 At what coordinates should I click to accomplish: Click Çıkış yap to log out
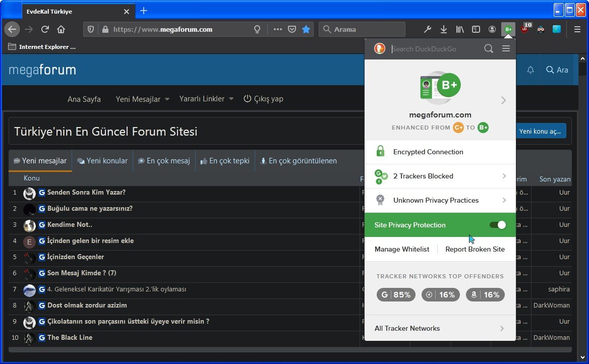pos(263,99)
